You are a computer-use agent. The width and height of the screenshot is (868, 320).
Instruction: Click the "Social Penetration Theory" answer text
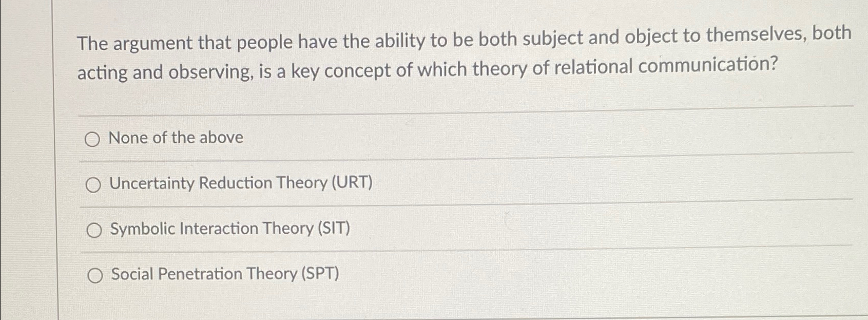pyautogui.click(x=204, y=274)
